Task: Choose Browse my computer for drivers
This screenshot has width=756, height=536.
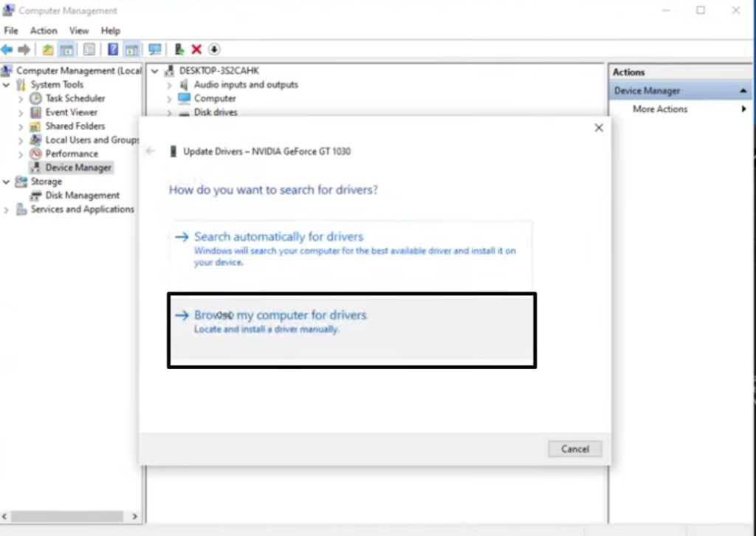Action: tap(352, 330)
